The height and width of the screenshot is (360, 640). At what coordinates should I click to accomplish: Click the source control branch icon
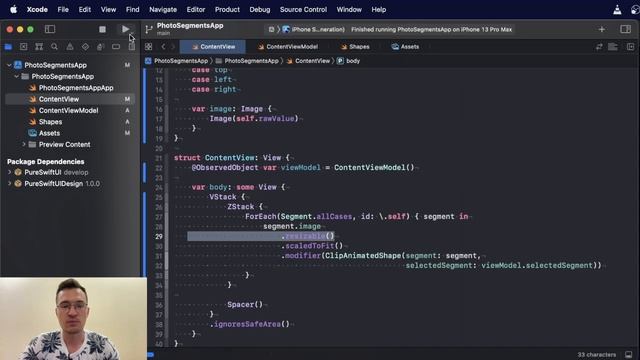point(149,29)
